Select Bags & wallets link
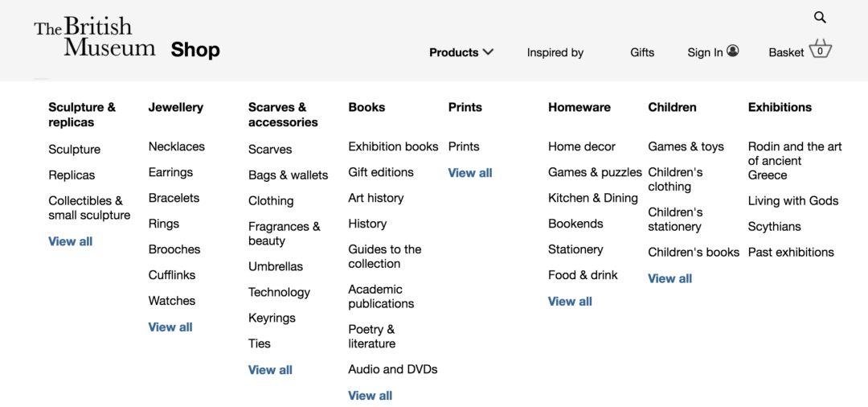This screenshot has width=868, height=407. coord(289,175)
